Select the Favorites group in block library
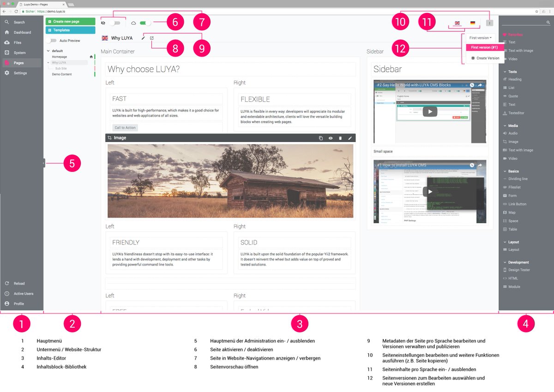Screen dimensions: 554x392 [515, 35]
